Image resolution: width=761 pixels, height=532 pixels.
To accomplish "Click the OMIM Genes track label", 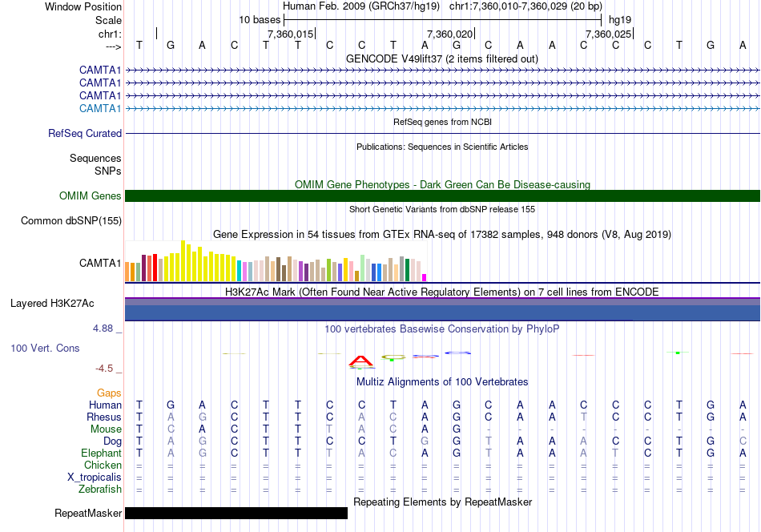I will click(91, 195).
